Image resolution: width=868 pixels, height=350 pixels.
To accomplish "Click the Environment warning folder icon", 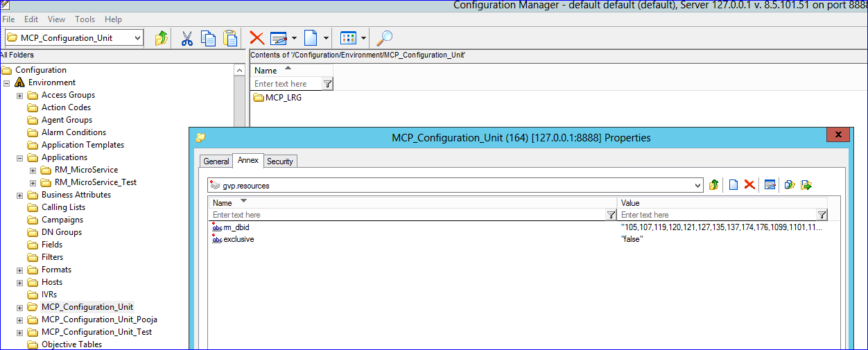I will click(19, 82).
